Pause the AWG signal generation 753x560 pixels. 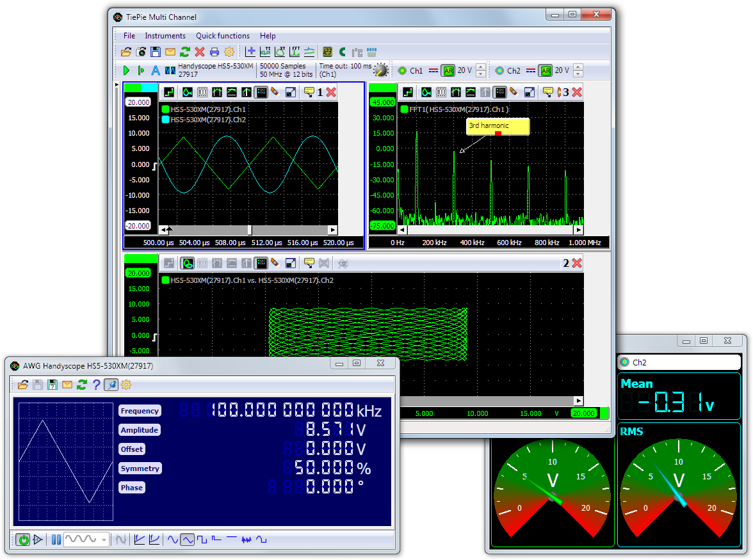click(56, 540)
